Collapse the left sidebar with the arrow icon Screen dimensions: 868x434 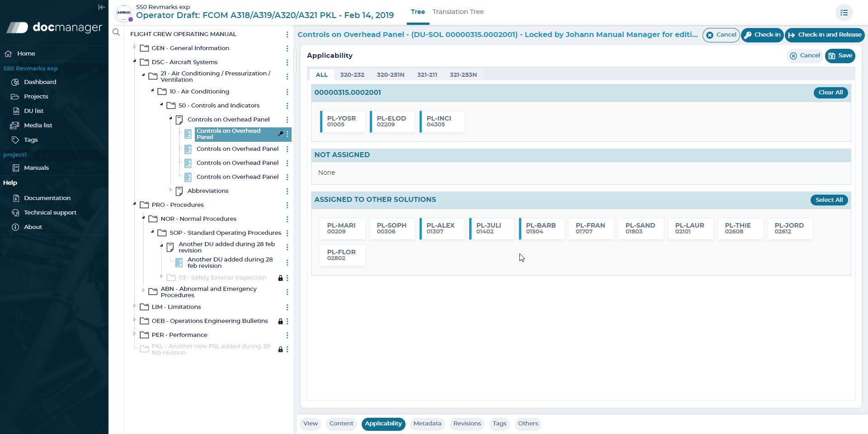click(x=101, y=7)
